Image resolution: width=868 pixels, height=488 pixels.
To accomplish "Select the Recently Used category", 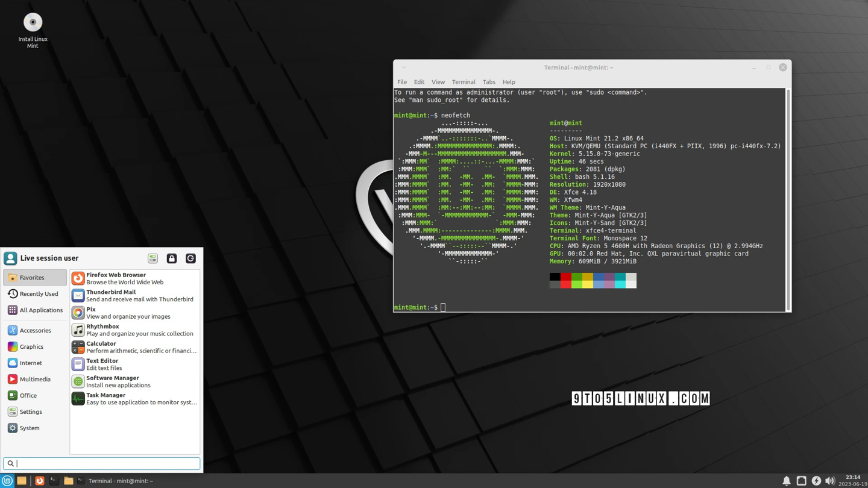I will pos(35,294).
